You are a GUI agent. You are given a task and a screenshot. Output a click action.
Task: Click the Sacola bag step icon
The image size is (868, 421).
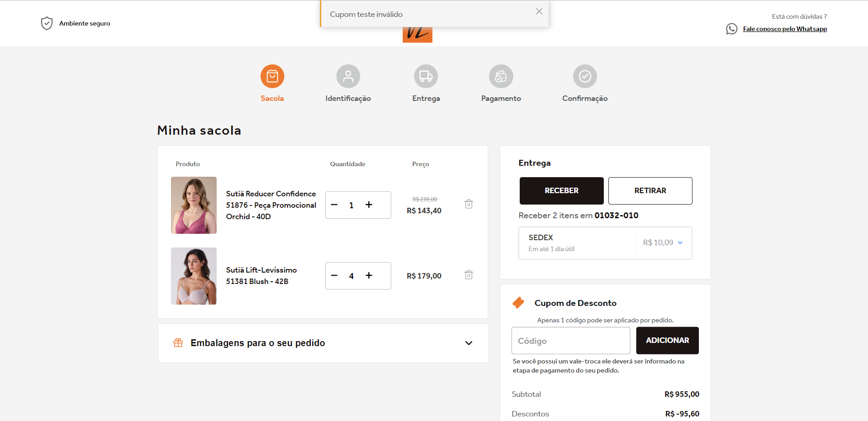[x=272, y=76]
